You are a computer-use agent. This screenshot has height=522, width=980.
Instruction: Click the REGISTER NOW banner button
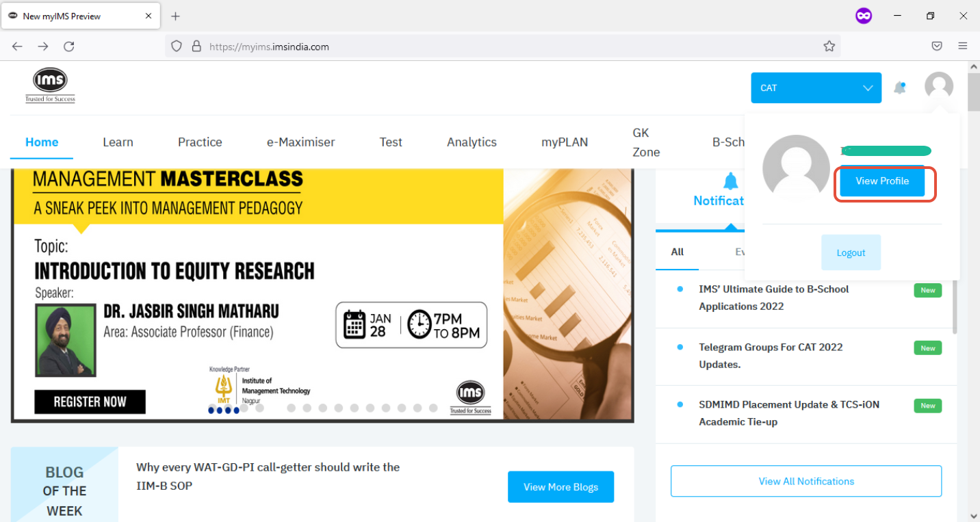(x=90, y=402)
